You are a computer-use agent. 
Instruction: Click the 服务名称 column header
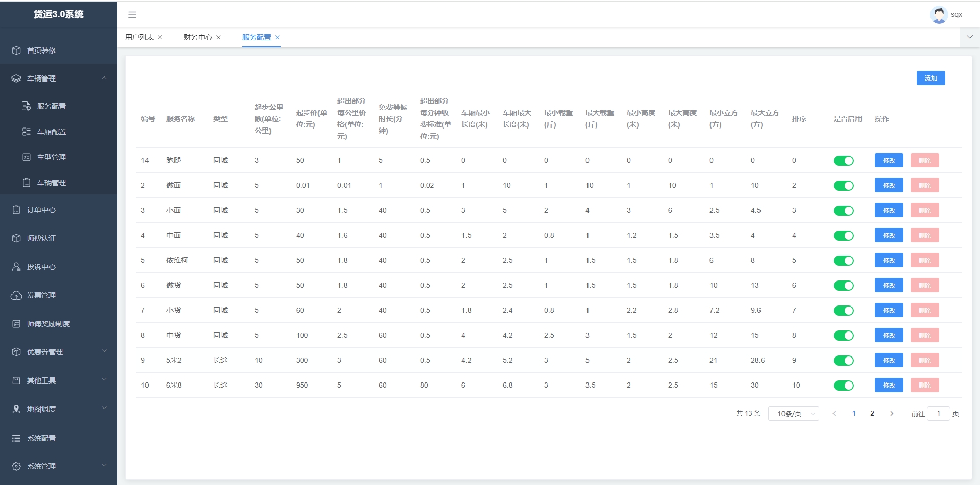pyautogui.click(x=181, y=119)
